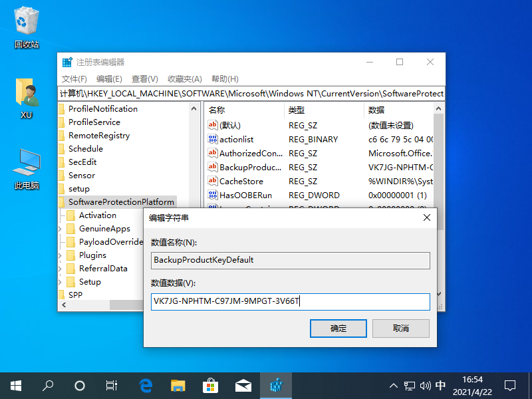Expand the Setup subkey under SoftwareProtectionPlatform
This screenshot has width=532, height=399.
point(61,282)
